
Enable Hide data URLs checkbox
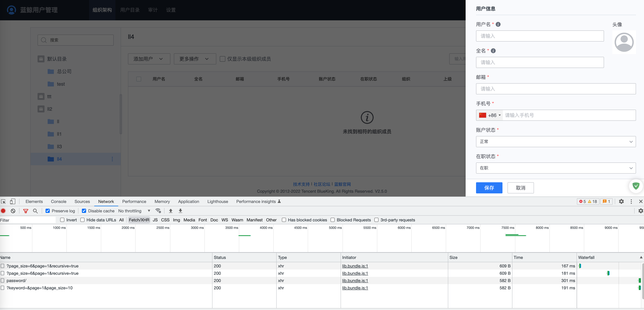pyautogui.click(x=82, y=220)
